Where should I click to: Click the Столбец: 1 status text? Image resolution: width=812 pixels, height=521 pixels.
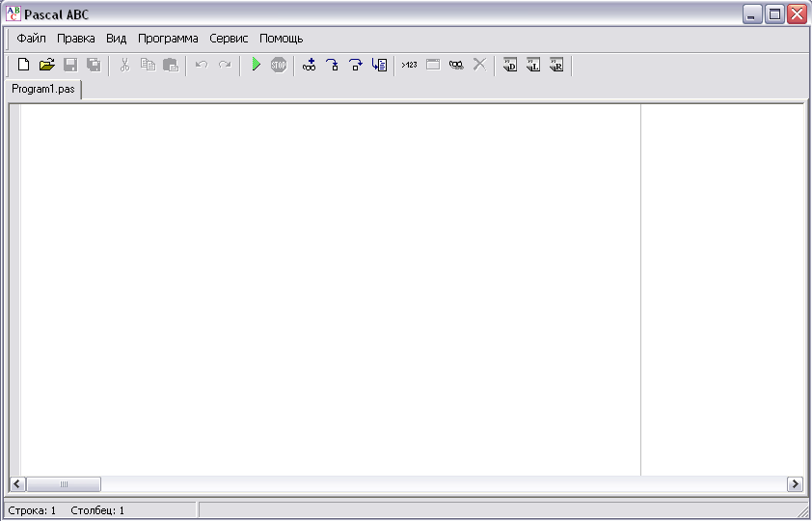tap(97, 510)
